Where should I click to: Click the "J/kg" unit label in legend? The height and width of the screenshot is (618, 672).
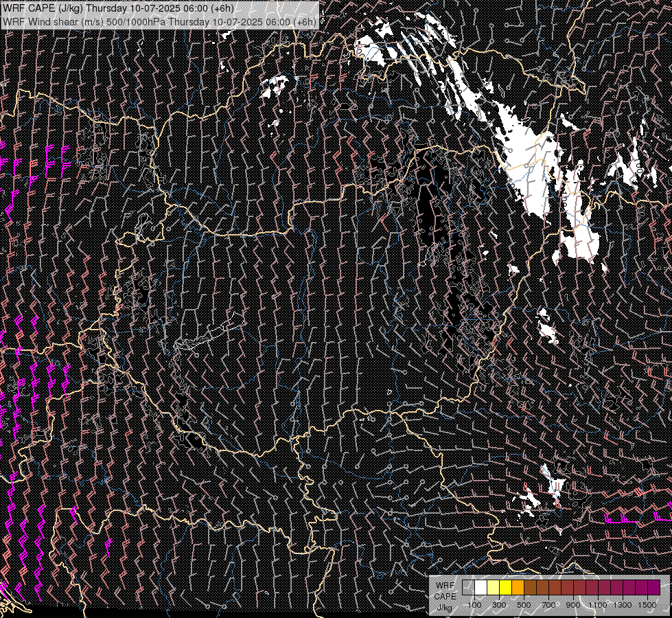444,608
